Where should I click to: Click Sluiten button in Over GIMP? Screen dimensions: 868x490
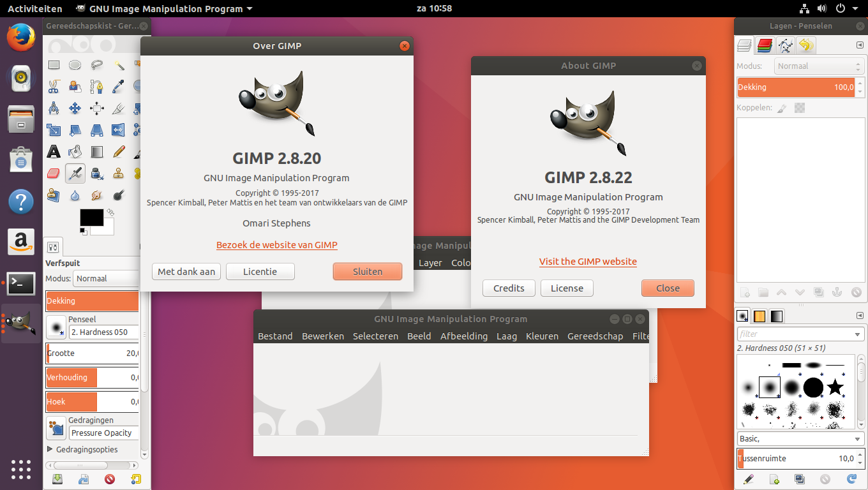click(x=368, y=271)
